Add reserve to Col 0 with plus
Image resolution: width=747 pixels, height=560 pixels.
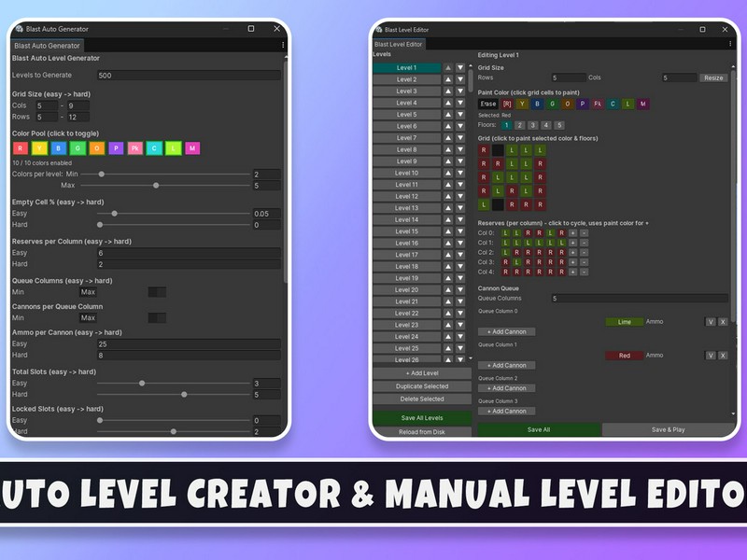[x=572, y=233]
